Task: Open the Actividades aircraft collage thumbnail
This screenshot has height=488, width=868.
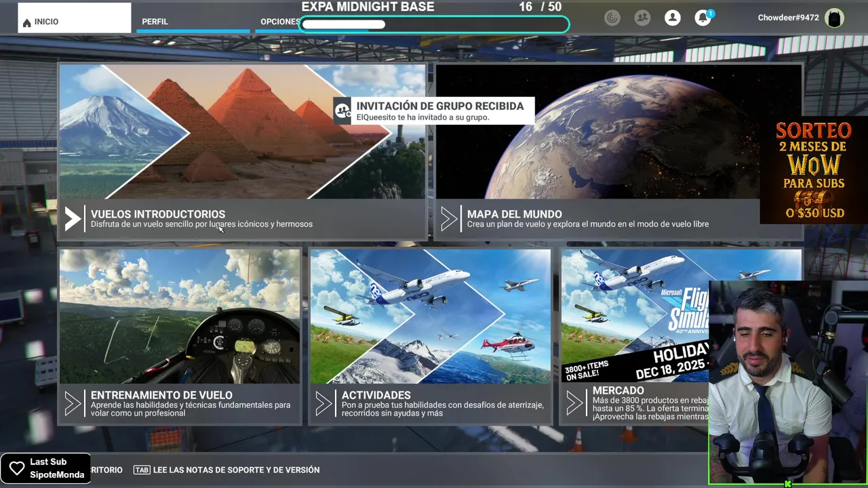Action: [431, 317]
